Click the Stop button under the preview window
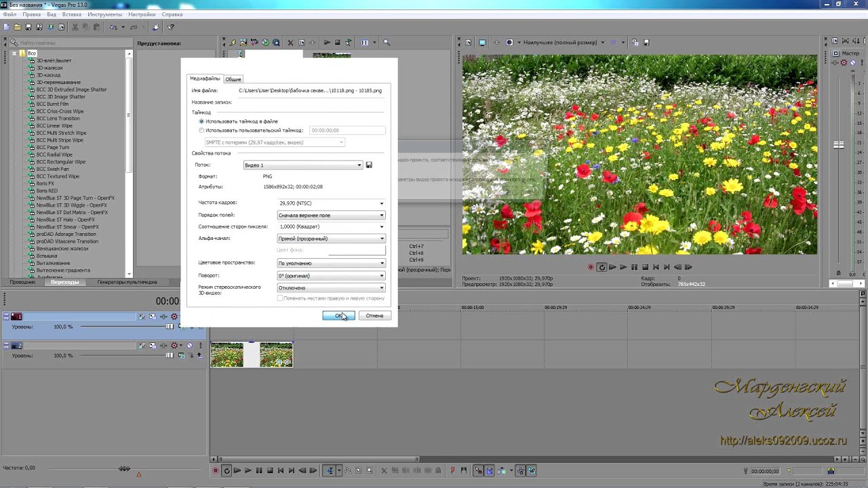Image resolution: width=868 pixels, height=488 pixels. coord(645,267)
